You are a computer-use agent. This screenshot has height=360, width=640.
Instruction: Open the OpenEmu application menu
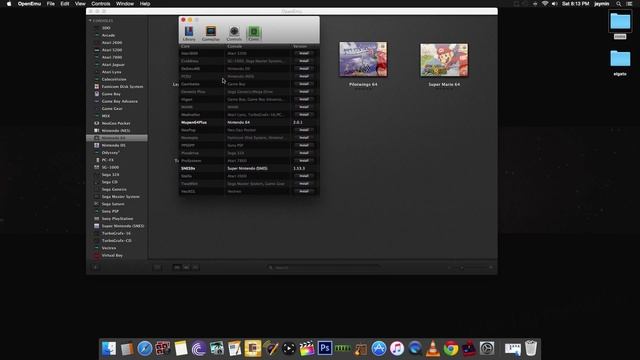click(x=29, y=4)
